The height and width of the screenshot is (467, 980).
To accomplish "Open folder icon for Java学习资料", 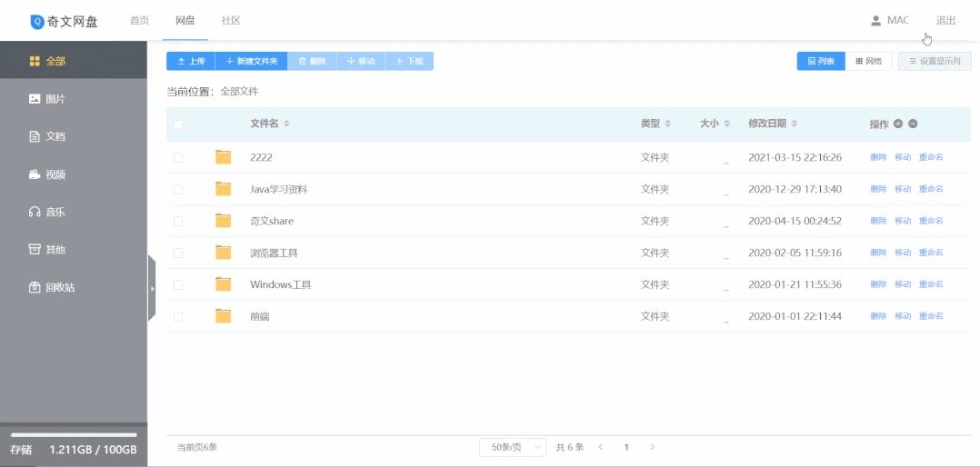I will point(223,189).
